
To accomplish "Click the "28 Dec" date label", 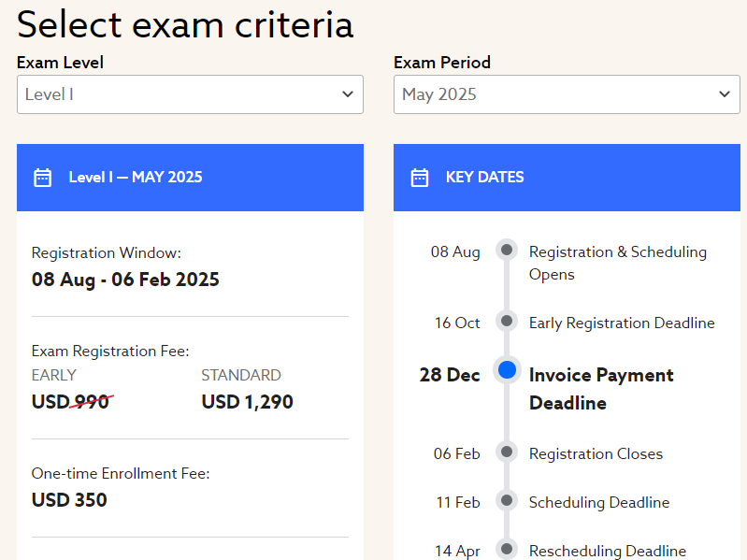I will pos(450,375).
